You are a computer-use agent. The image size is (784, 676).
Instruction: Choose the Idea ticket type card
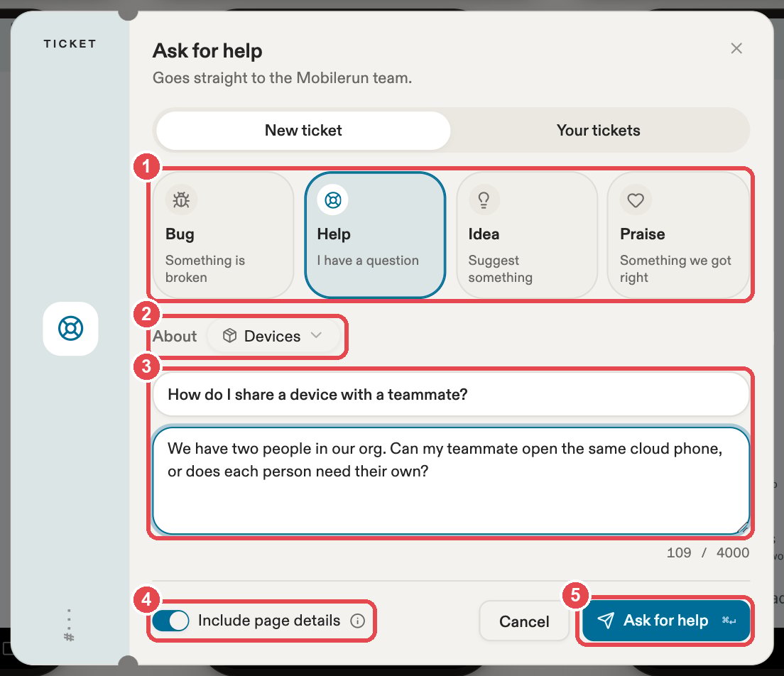pos(526,235)
